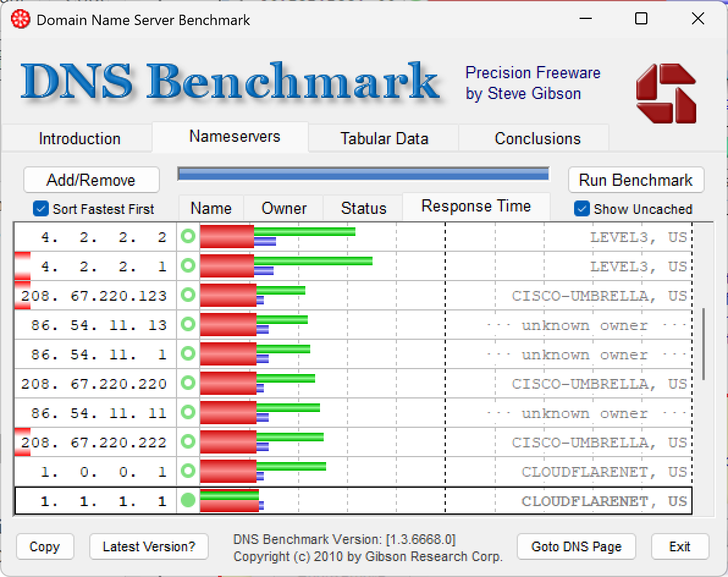728x577 pixels.
Task: Switch to Status sub-tab
Action: [x=363, y=208]
